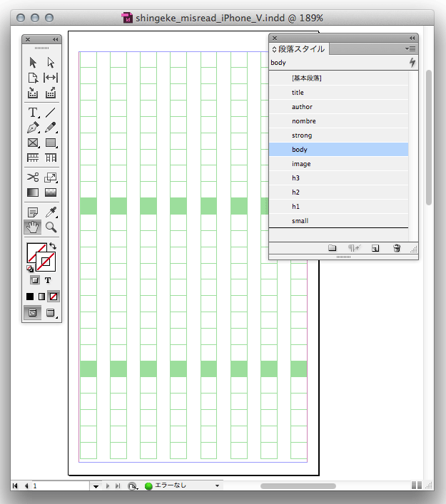446x504 pixels.
Task: Select the Pen tool
Action: (x=33, y=128)
